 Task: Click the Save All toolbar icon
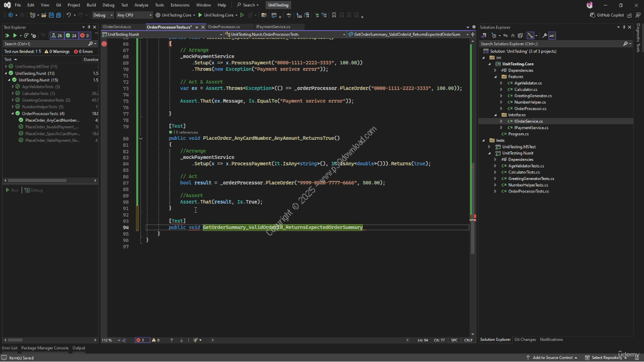pyautogui.click(x=58, y=15)
